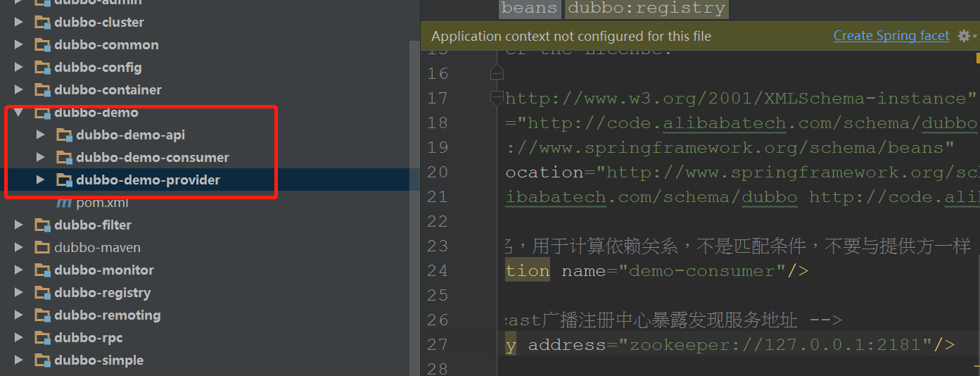Expand the dubbo-simple module
The height and width of the screenshot is (376, 980).
(x=19, y=361)
